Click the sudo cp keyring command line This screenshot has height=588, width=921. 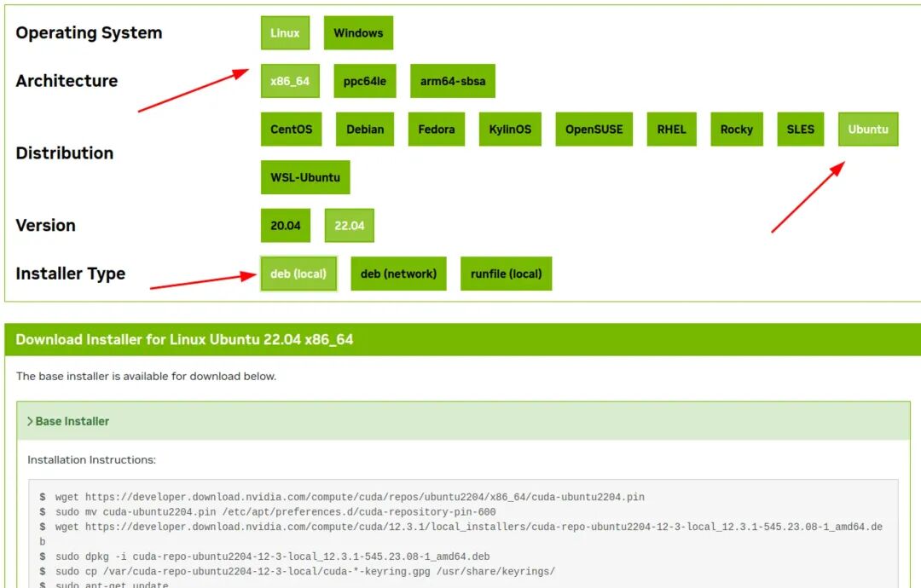click(x=305, y=571)
